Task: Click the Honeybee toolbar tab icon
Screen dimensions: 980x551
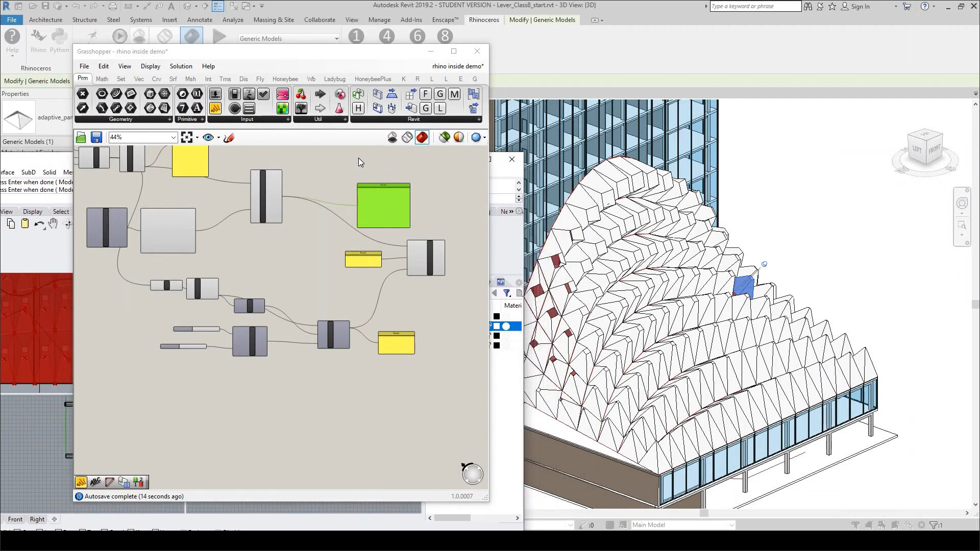Action: point(284,79)
